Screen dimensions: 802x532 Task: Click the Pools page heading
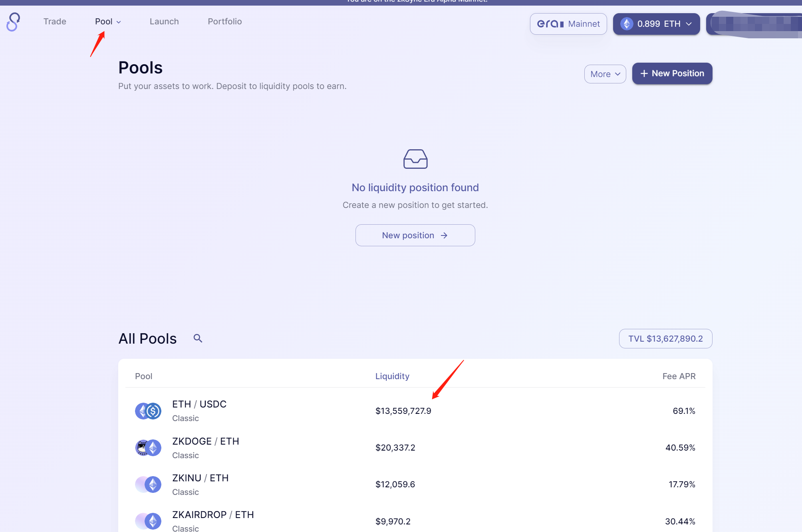tap(141, 67)
